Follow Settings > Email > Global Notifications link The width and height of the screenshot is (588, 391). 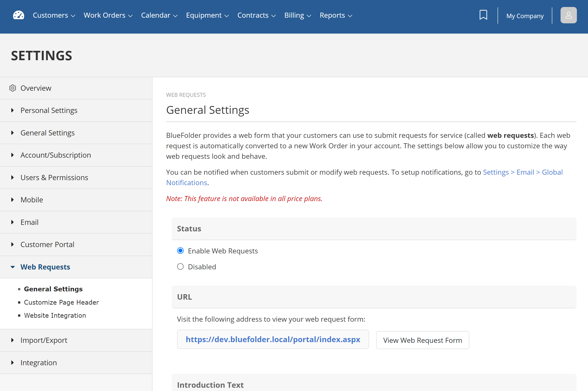522,172
